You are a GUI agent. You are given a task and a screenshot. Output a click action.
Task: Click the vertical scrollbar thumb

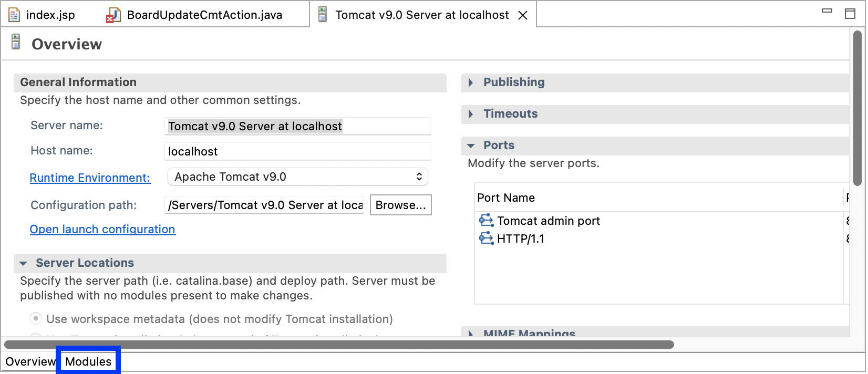coord(857,108)
